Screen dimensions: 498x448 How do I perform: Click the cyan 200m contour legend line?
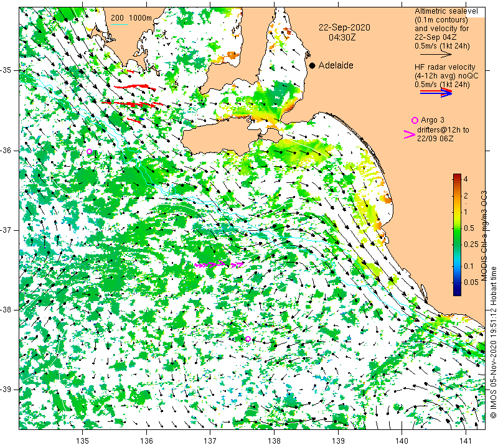[x=120, y=24]
